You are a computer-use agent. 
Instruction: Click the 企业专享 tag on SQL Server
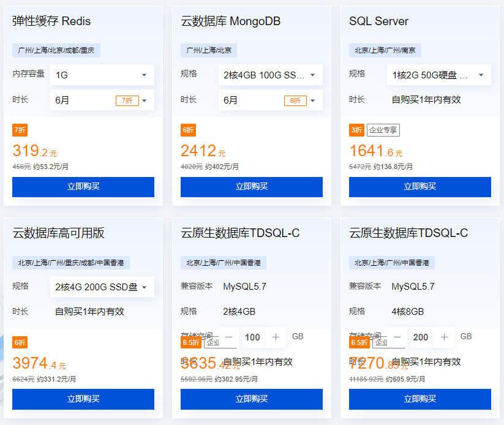[383, 130]
